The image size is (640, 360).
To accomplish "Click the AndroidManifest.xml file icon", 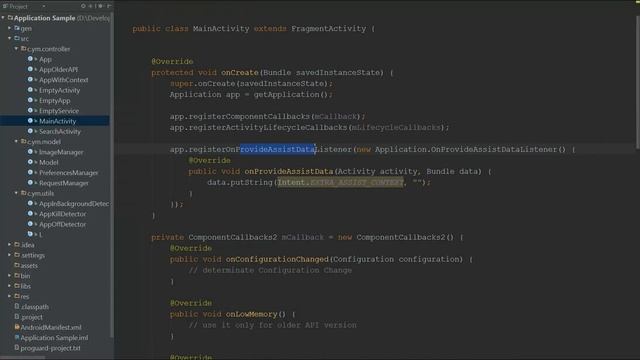I will point(17,327).
